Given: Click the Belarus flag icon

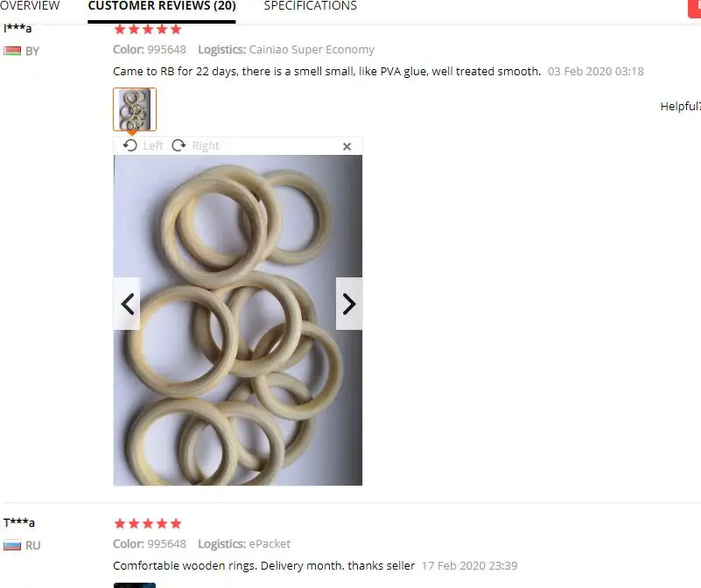Looking at the screenshot, I should [x=12, y=51].
